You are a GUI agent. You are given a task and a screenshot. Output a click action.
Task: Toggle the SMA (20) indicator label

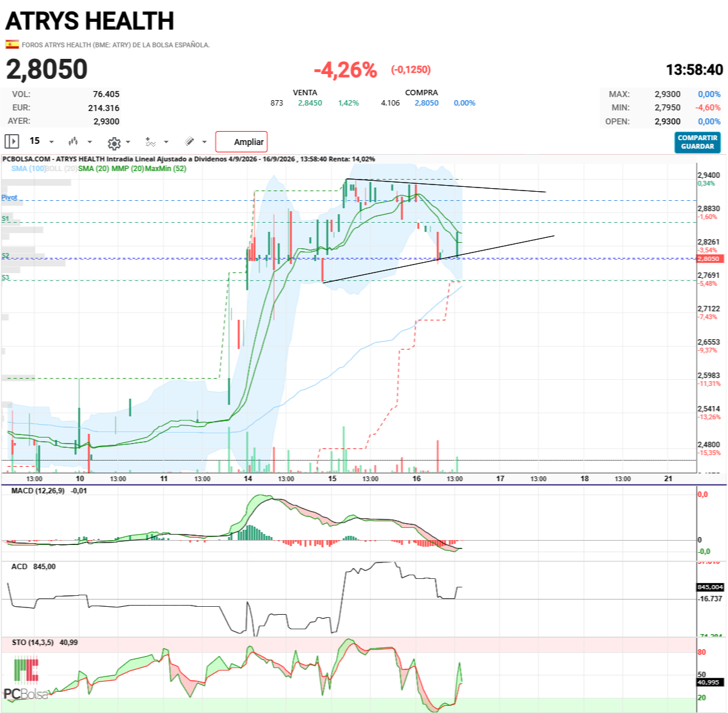tap(93, 168)
